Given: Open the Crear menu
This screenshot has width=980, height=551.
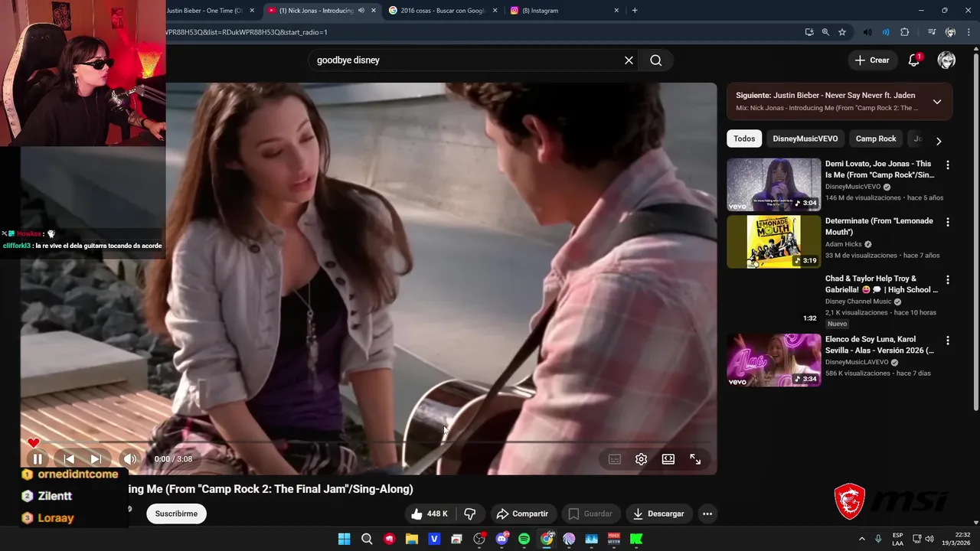Looking at the screenshot, I should [872, 60].
